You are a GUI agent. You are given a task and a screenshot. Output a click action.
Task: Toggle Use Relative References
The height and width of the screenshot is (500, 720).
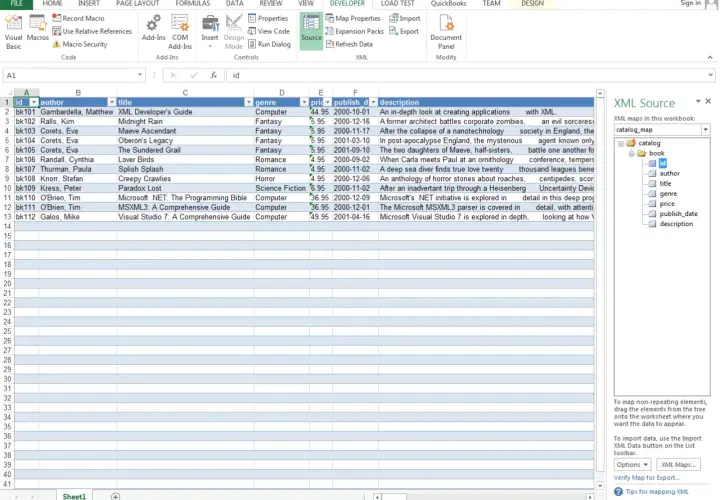tap(92, 31)
